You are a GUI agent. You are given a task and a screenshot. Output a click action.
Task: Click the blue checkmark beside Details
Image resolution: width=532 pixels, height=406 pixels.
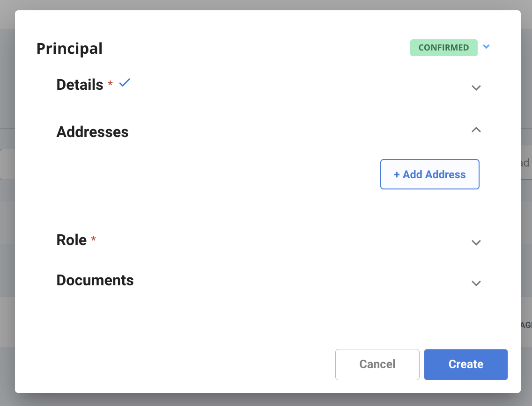125,82
